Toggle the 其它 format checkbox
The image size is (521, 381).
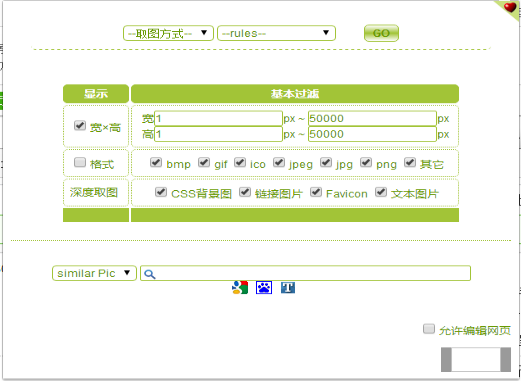[410, 162]
